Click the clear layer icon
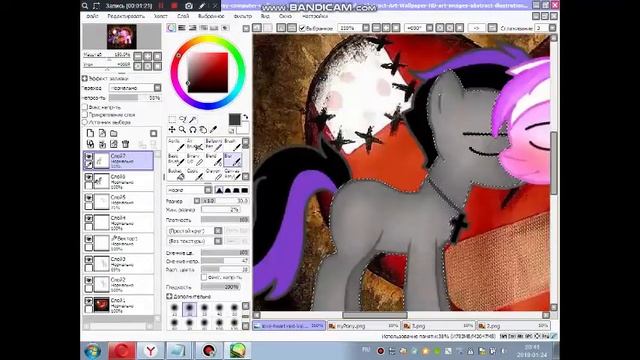 113,144
